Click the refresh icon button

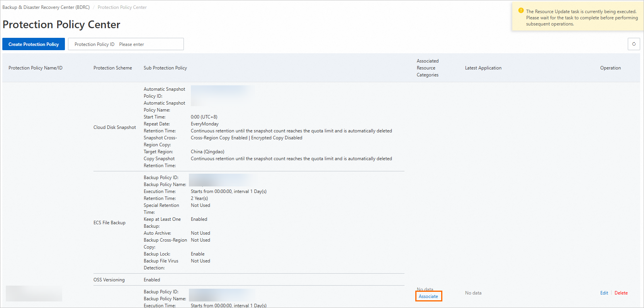634,44
